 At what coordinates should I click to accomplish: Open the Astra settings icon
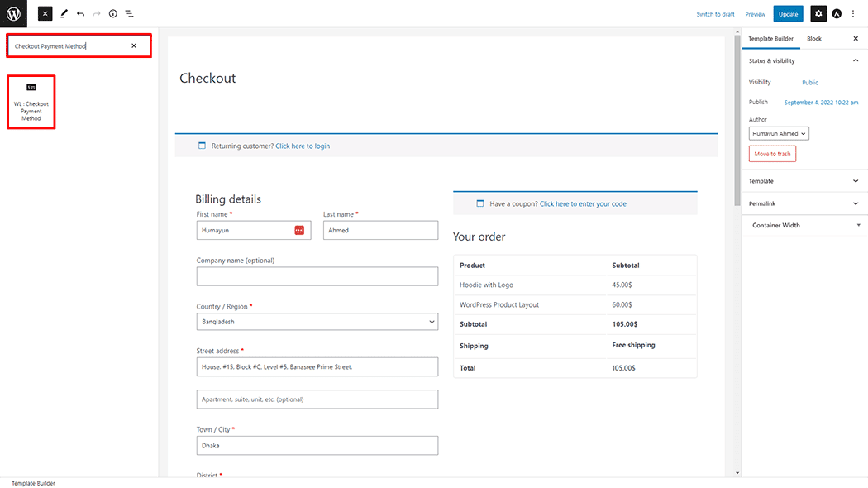[837, 14]
